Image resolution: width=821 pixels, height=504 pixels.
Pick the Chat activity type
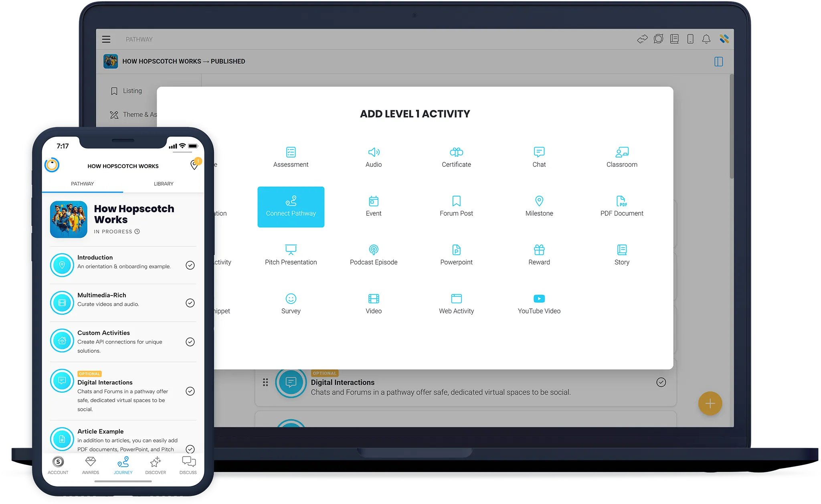pos(539,158)
